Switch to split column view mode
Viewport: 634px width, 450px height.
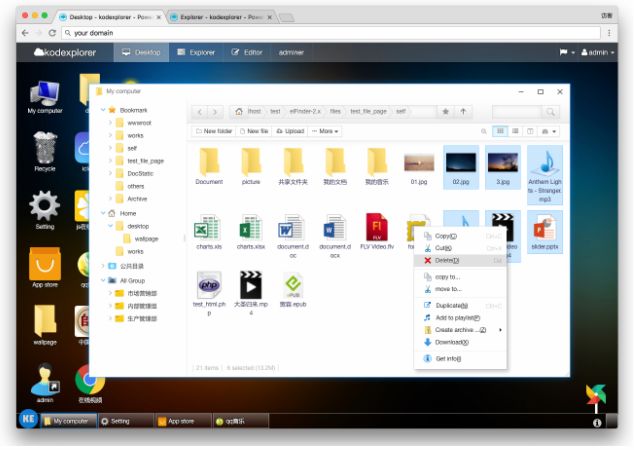[x=530, y=131]
